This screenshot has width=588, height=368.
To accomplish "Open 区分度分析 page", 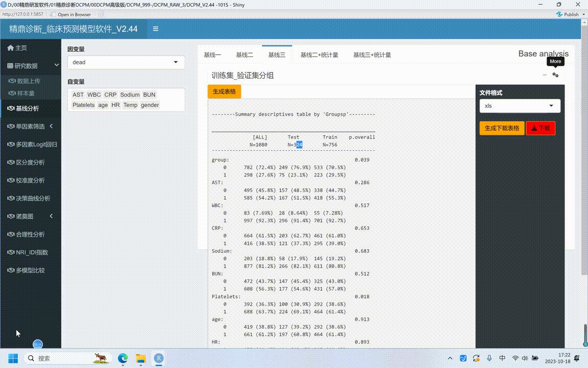I will pos(26,162).
